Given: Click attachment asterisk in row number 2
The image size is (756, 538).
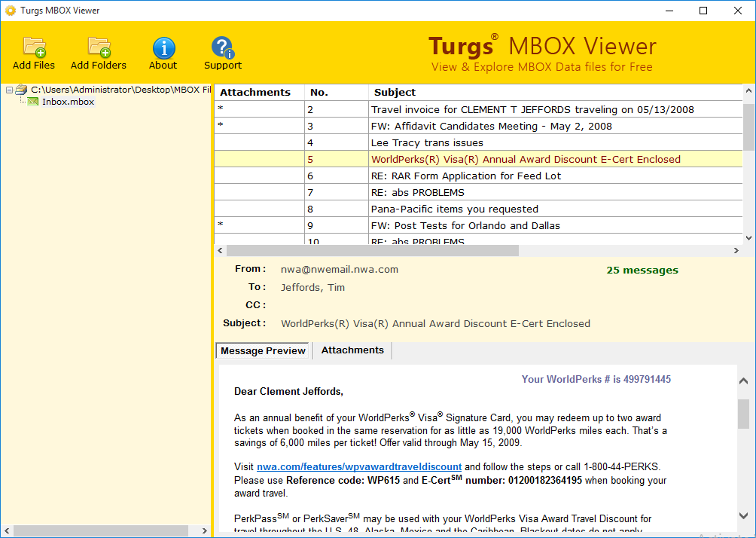Looking at the screenshot, I should pyautogui.click(x=221, y=109).
